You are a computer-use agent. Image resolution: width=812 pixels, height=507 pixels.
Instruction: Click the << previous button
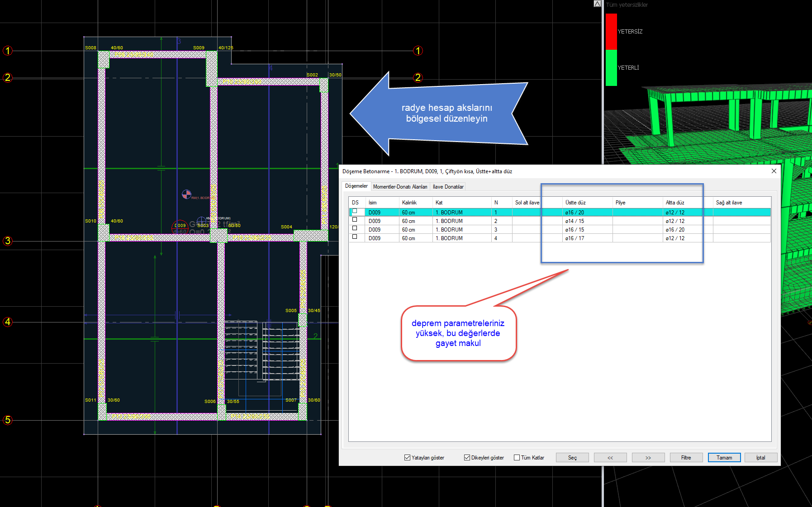[610, 458]
